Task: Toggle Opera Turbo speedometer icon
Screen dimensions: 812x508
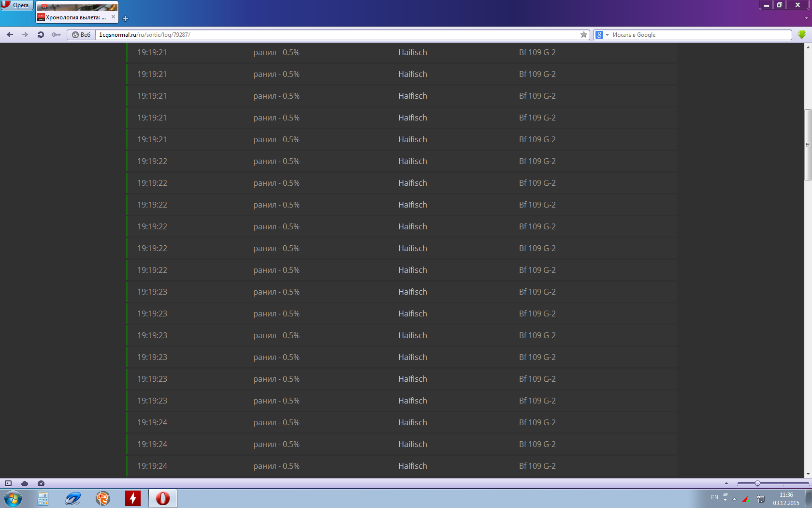Action: pyautogui.click(x=41, y=483)
